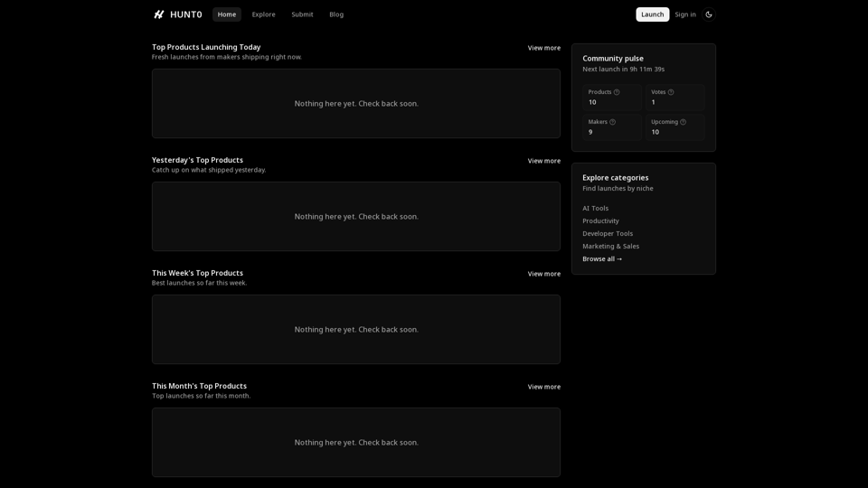Click 'Top Products Launching Today' heading
The height and width of the screenshot is (488, 868).
coord(206,48)
